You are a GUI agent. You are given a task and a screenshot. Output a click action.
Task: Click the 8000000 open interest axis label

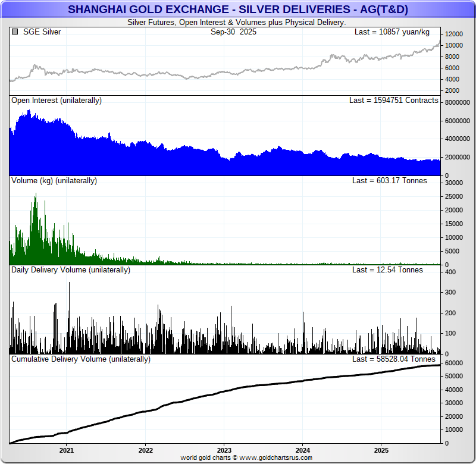[457, 102]
